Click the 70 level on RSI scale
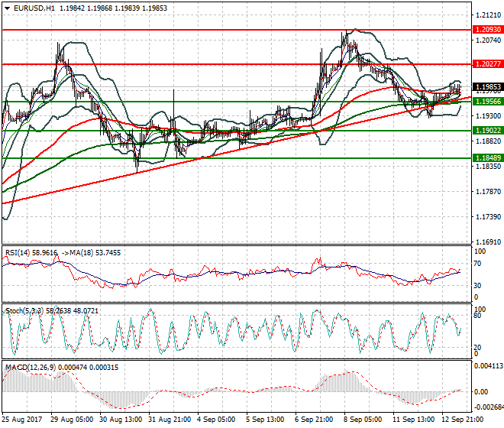The width and height of the screenshot is (504, 428). click(480, 264)
